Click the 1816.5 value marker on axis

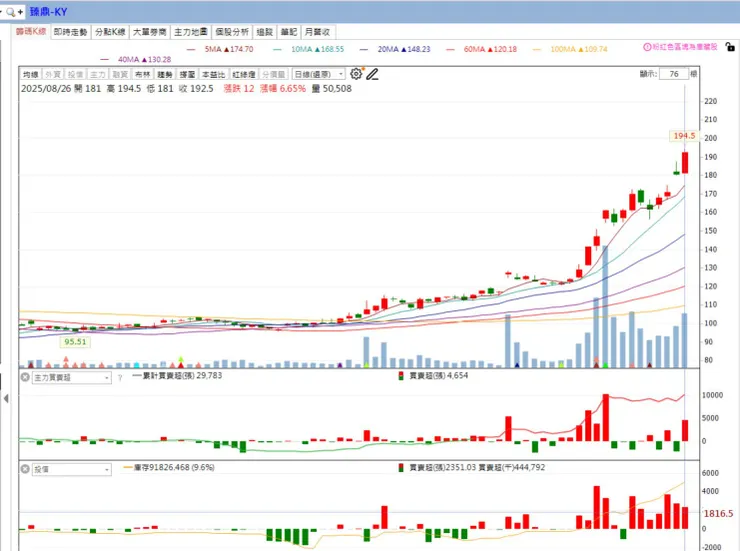(x=718, y=513)
